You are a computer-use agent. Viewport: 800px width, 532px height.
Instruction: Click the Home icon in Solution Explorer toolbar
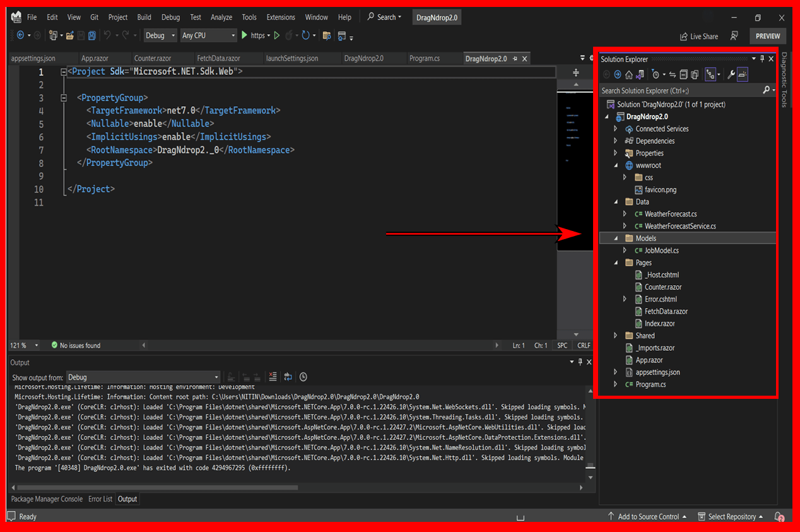[x=628, y=74]
